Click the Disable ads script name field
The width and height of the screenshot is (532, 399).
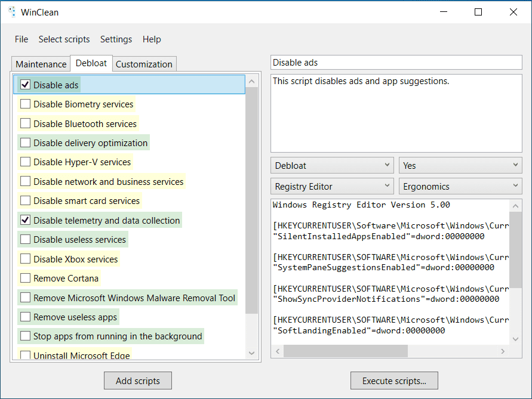pyautogui.click(x=396, y=63)
